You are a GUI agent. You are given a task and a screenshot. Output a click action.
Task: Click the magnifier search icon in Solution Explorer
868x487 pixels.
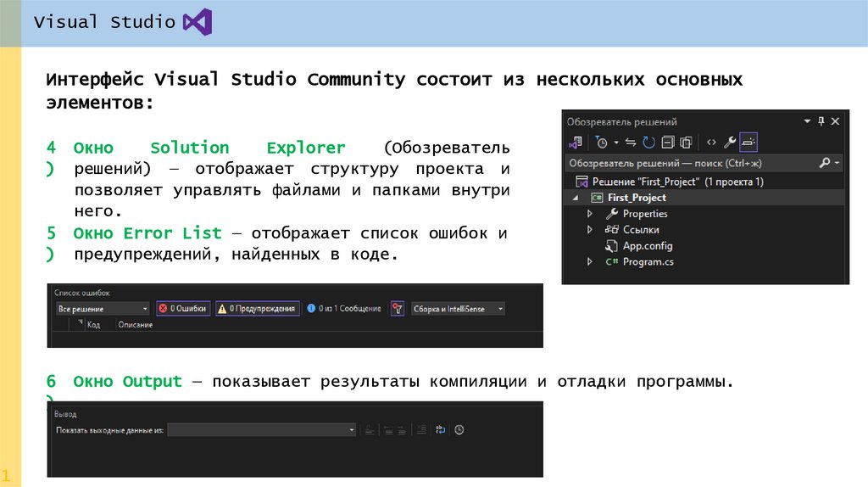click(825, 163)
